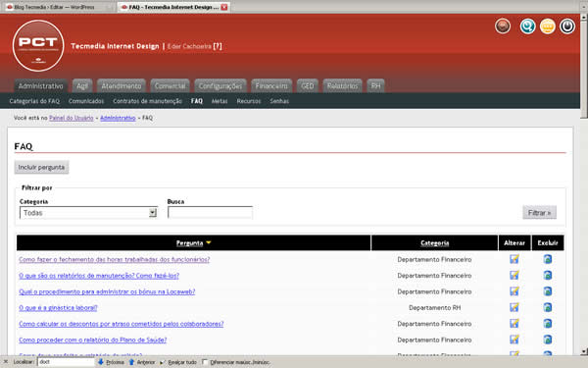Open the Comercial tab
The width and height of the screenshot is (588, 368).
(x=170, y=86)
